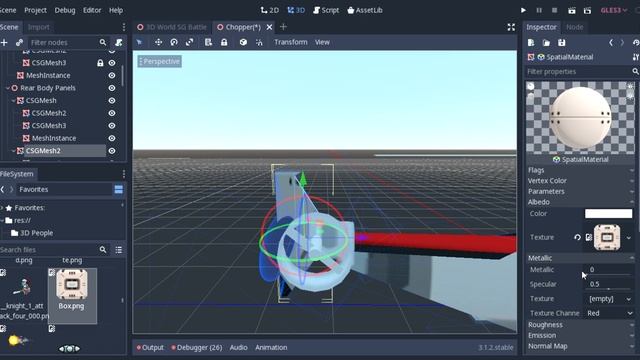Open Albedo Texture options dropdown arrow

629,238
